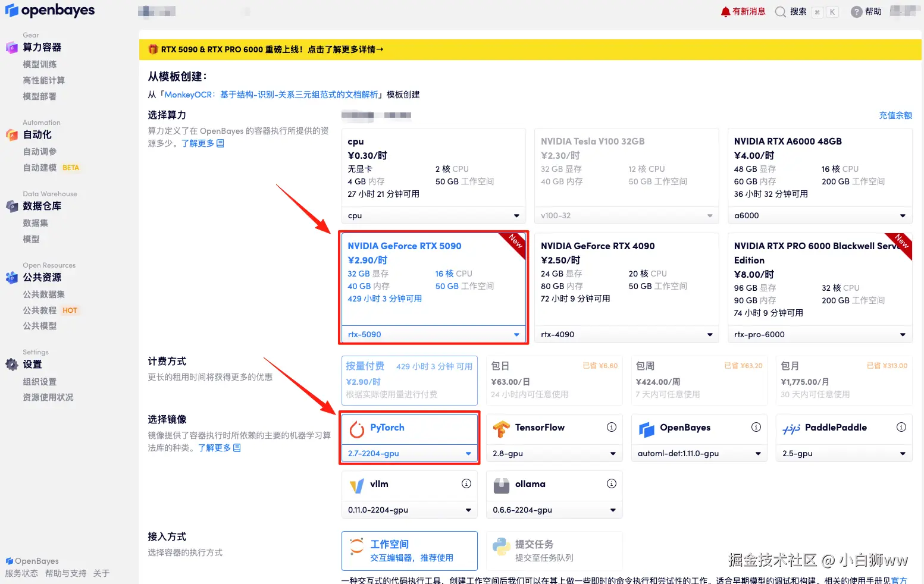Click 了解更多 under 选择算力
The width and height of the screenshot is (924, 584).
pyautogui.click(x=203, y=143)
